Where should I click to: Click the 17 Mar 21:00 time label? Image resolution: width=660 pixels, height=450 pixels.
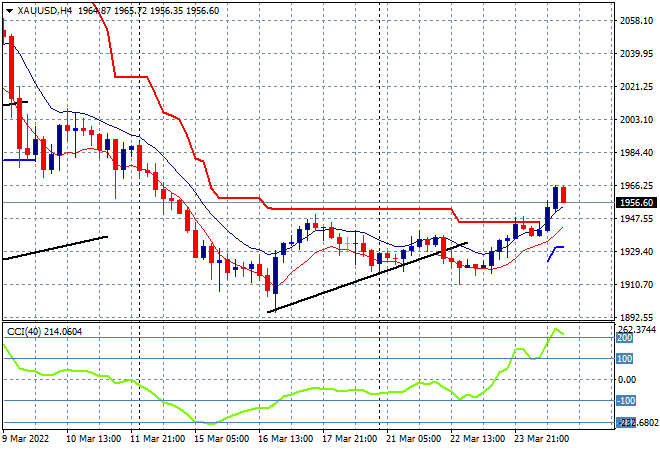click(349, 439)
